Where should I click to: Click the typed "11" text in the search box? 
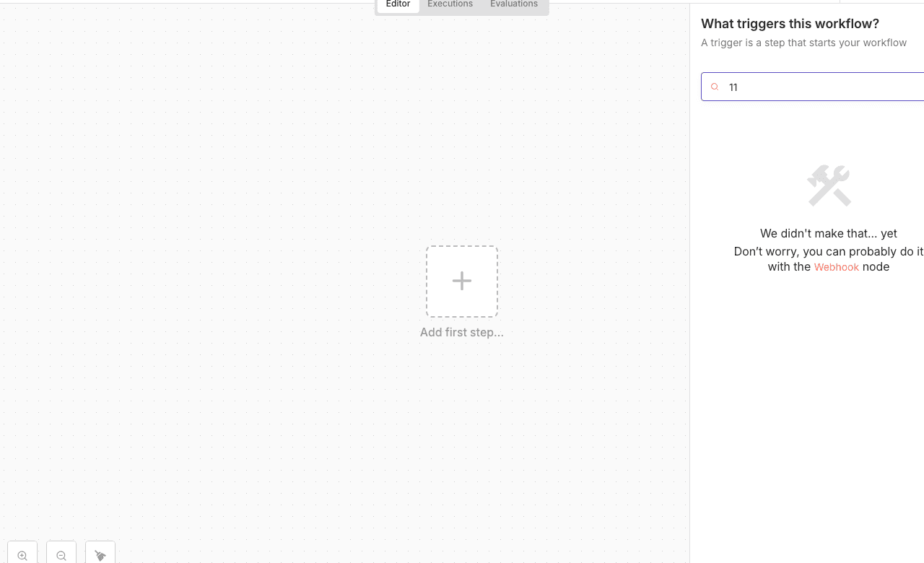coord(733,87)
